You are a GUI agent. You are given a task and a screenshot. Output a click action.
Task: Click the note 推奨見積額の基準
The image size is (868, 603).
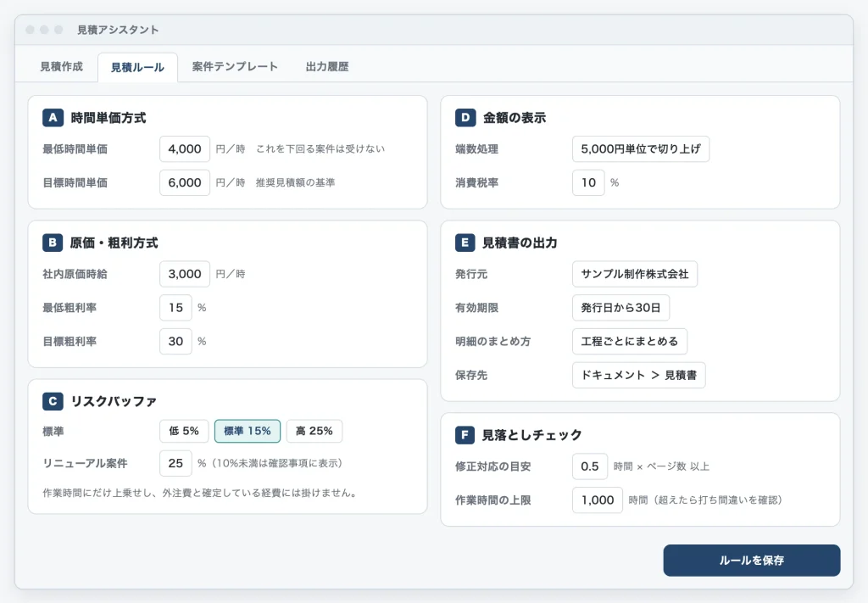click(x=296, y=182)
